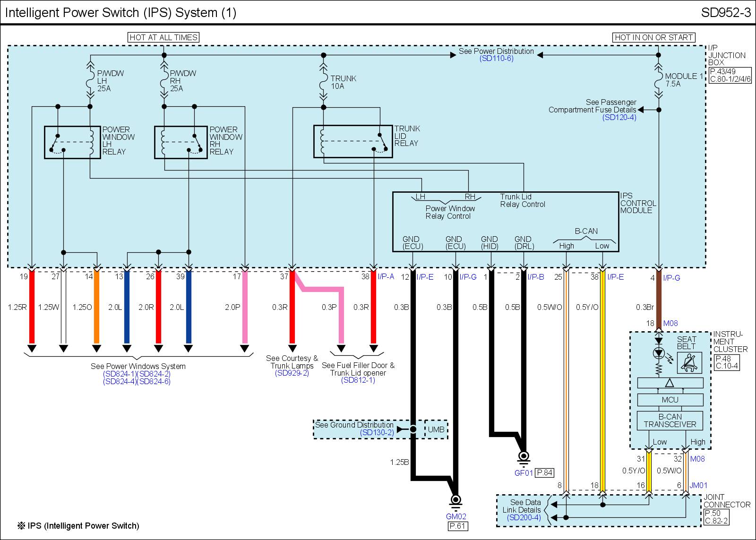756x540 pixels.
Task: Click the GND (HID) terminal label
Action: click(489, 243)
